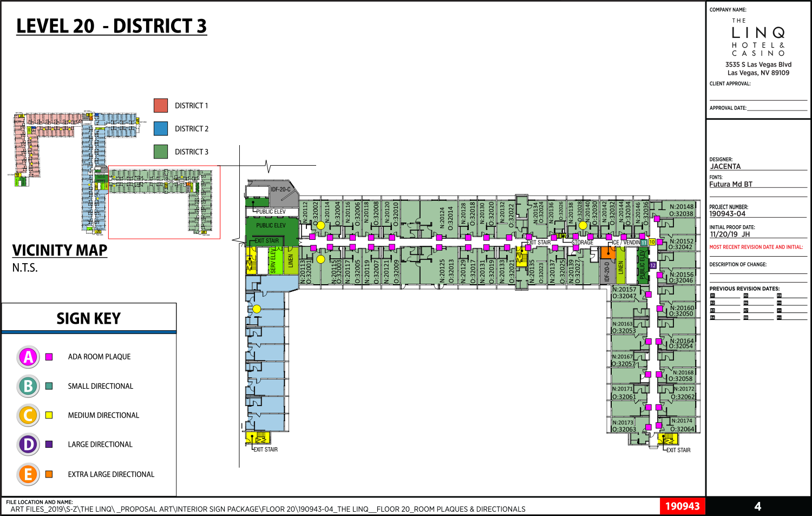Click the purple marker numbered 12
Image resolution: width=812 pixels, height=516 pixels.
653,265
